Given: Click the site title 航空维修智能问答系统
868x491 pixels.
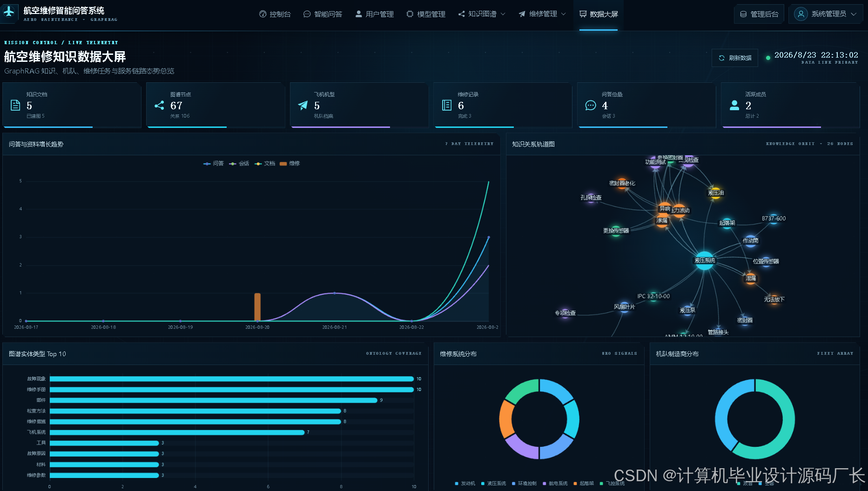Looking at the screenshot, I should 64,10.
